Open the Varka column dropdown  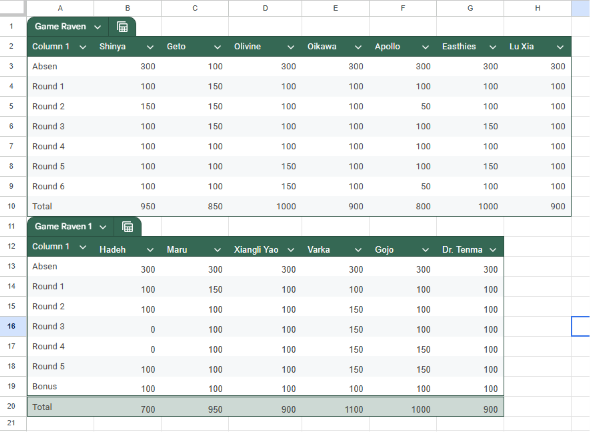(x=358, y=250)
